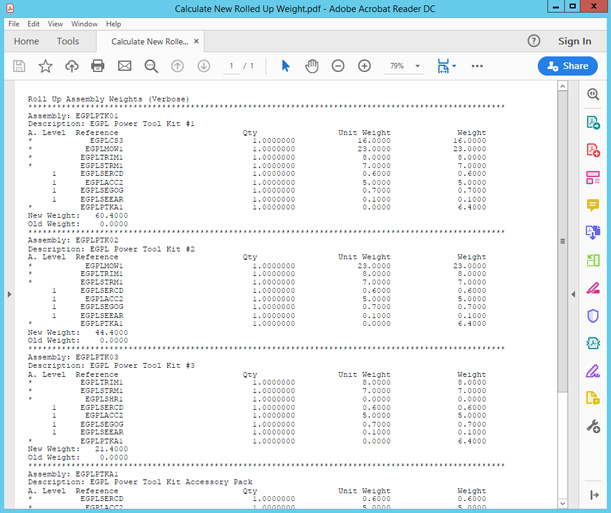Open the Edit PDF tool in the right pane
Image resolution: width=611 pixels, height=513 pixels.
click(x=593, y=178)
